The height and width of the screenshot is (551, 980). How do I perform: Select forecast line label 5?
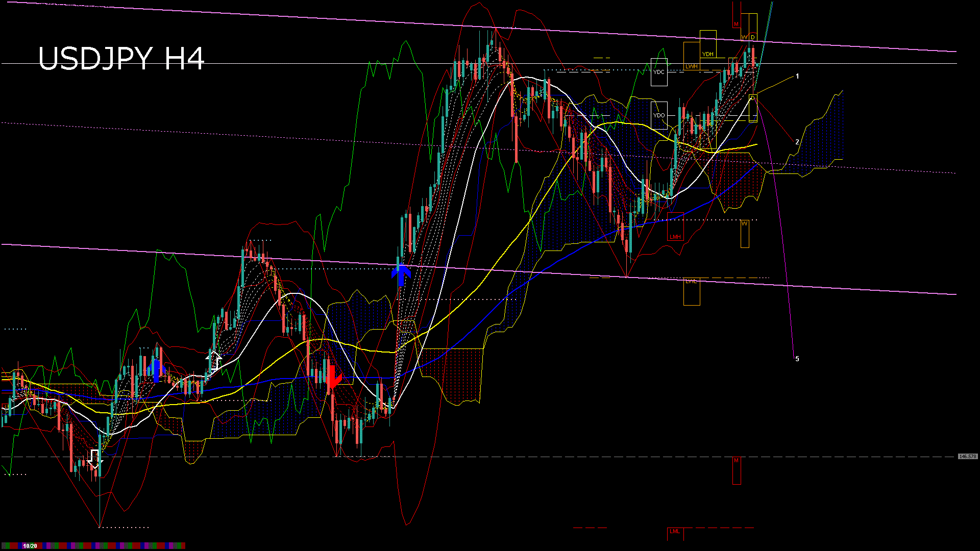coord(797,359)
